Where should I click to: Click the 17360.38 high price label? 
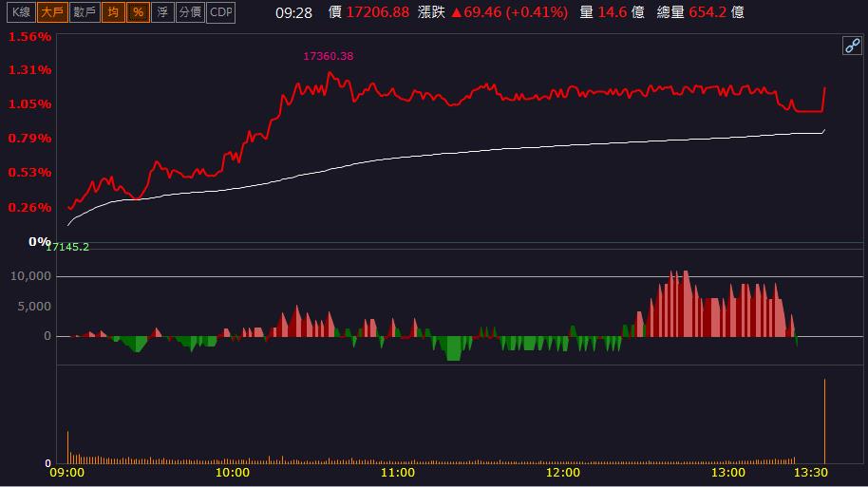click(x=329, y=56)
